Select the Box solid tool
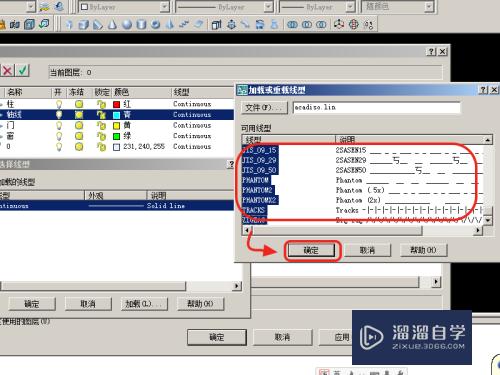 pos(83,24)
